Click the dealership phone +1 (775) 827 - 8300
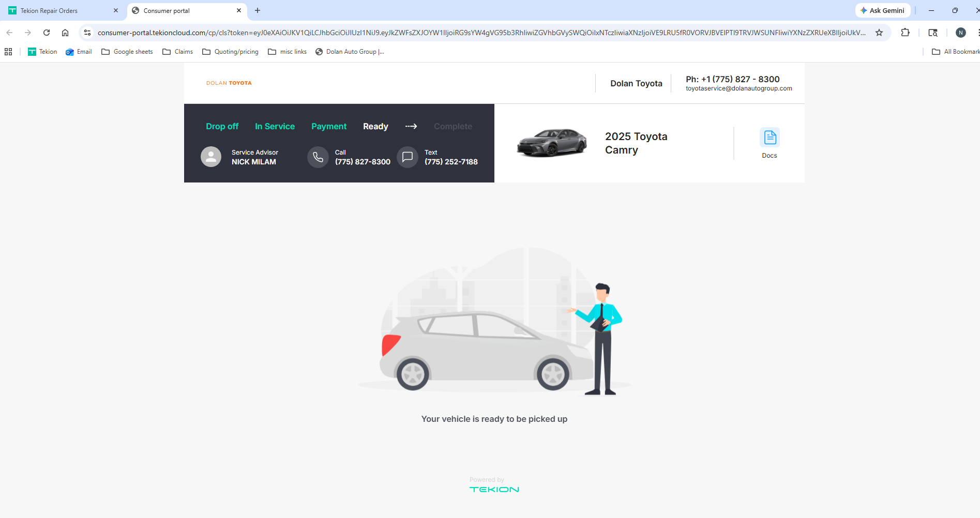This screenshot has height=518, width=980. (733, 79)
